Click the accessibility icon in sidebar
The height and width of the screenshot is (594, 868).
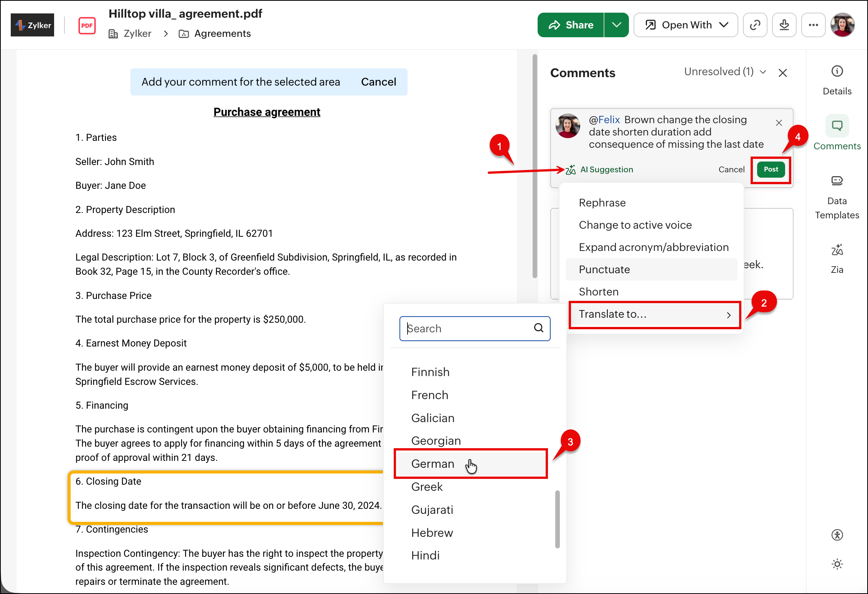(x=837, y=535)
